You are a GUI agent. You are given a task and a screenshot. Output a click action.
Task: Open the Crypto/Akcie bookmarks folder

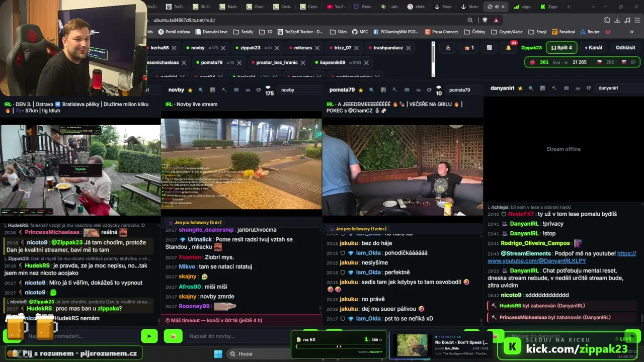tap(507, 32)
